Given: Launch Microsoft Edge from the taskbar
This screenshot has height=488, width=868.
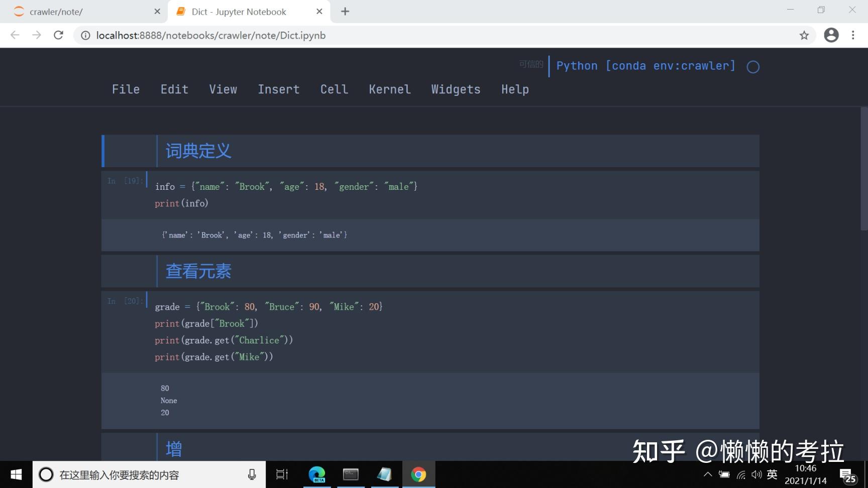Looking at the screenshot, I should (x=316, y=474).
